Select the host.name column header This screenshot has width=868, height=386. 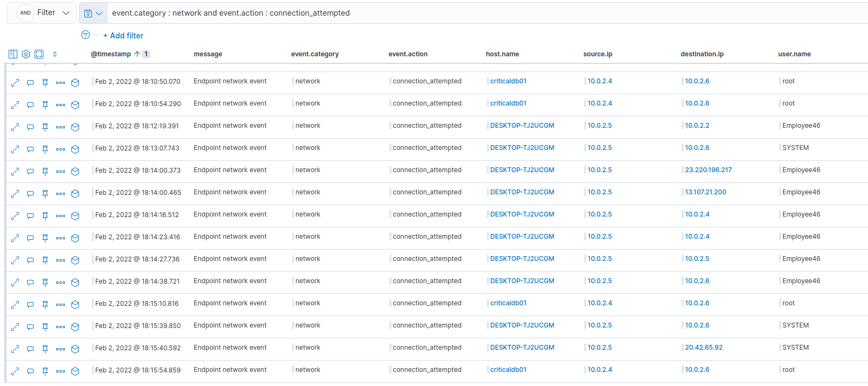[x=502, y=54]
